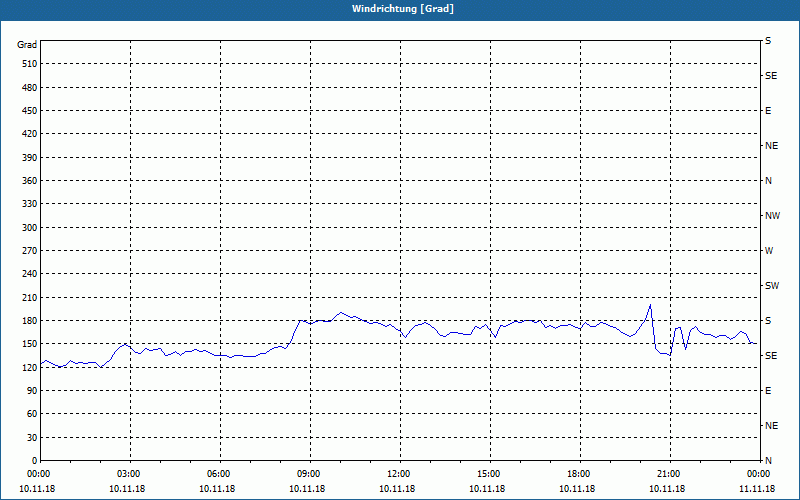800x500 pixels.
Task: Select the 11.11.18 date label
Action: click(757, 489)
